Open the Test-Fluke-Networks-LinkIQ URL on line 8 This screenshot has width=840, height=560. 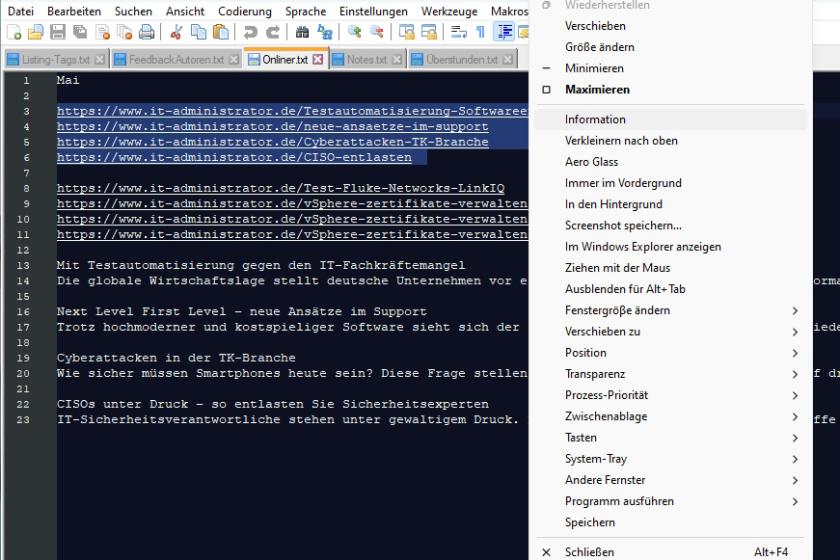click(281, 188)
